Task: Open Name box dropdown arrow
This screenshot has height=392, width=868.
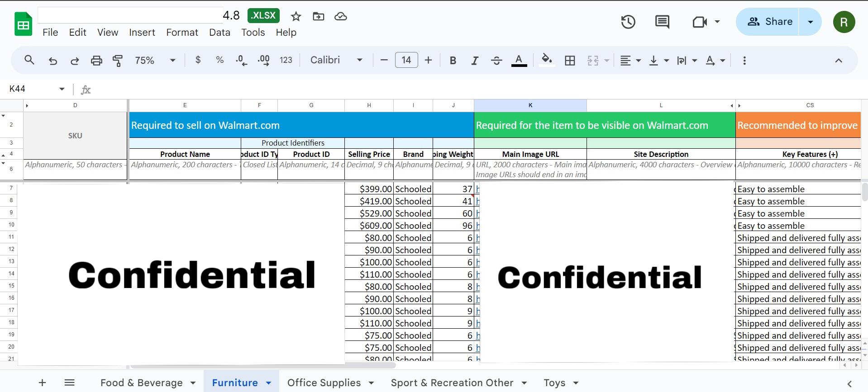Action: [62, 89]
